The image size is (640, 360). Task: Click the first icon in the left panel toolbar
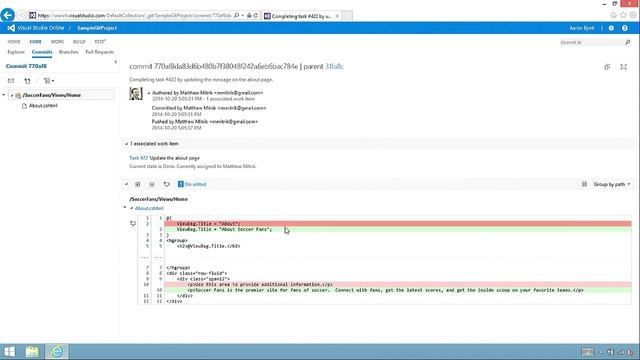pyautogui.click(x=11, y=81)
